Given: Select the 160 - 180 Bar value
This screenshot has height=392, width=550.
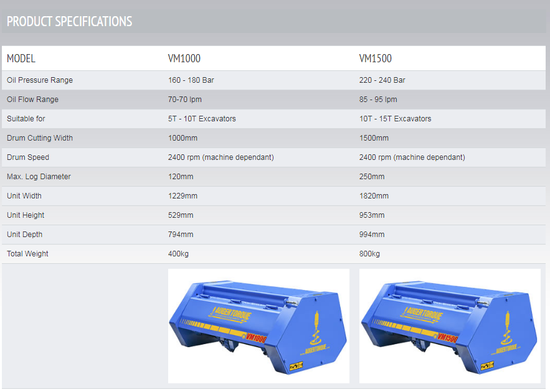Looking at the screenshot, I should coord(191,80).
